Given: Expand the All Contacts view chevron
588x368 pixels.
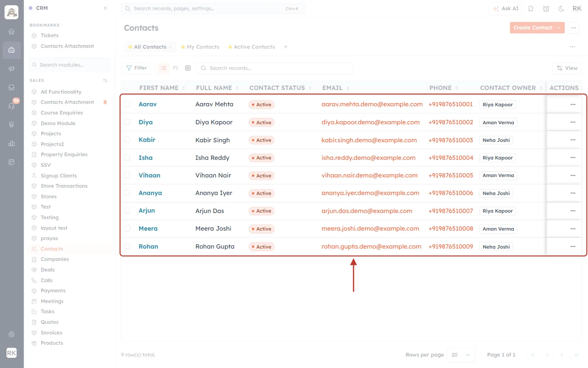Looking at the screenshot, I should (170, 47).
